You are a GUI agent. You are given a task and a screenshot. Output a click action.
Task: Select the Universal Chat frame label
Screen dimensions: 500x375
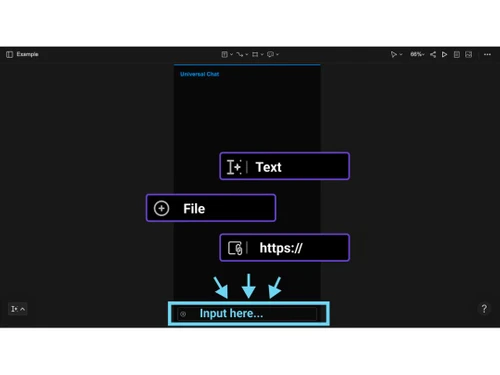pyautogui.click(x=200, y=74)
